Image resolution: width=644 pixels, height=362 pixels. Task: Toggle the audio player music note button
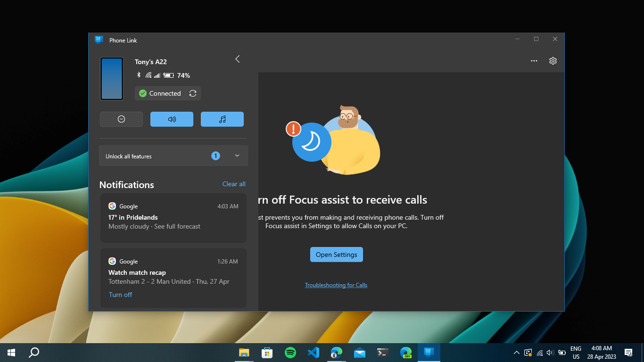click(x=222, y=119)
